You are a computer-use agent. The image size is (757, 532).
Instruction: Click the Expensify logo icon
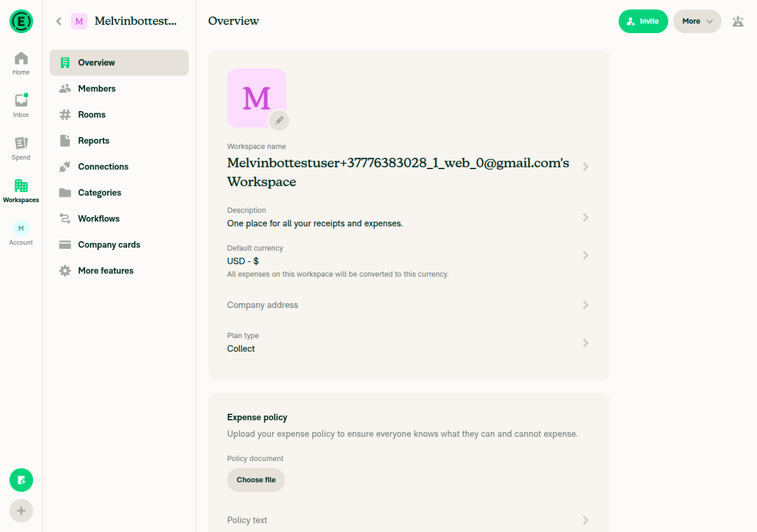[21, 21]
